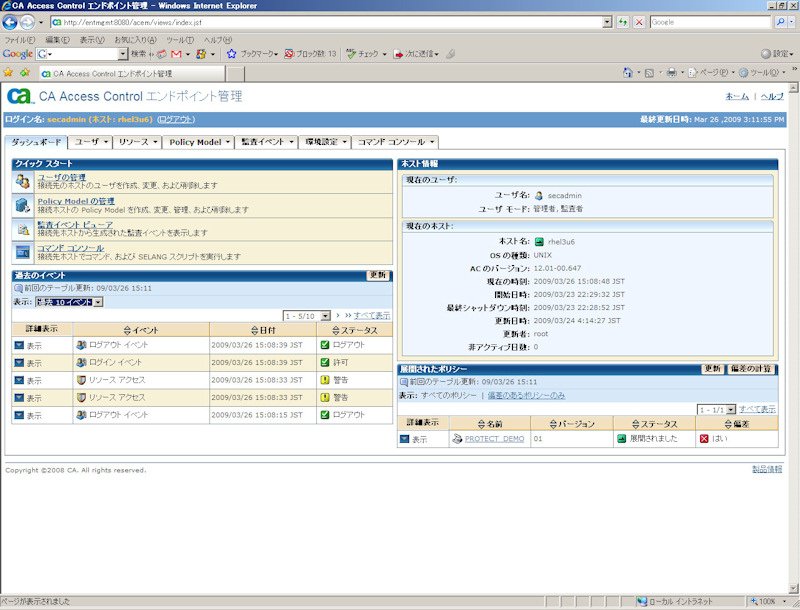Click the browser Back arrow button
The image size is (800, 610).
pos(10,22)
